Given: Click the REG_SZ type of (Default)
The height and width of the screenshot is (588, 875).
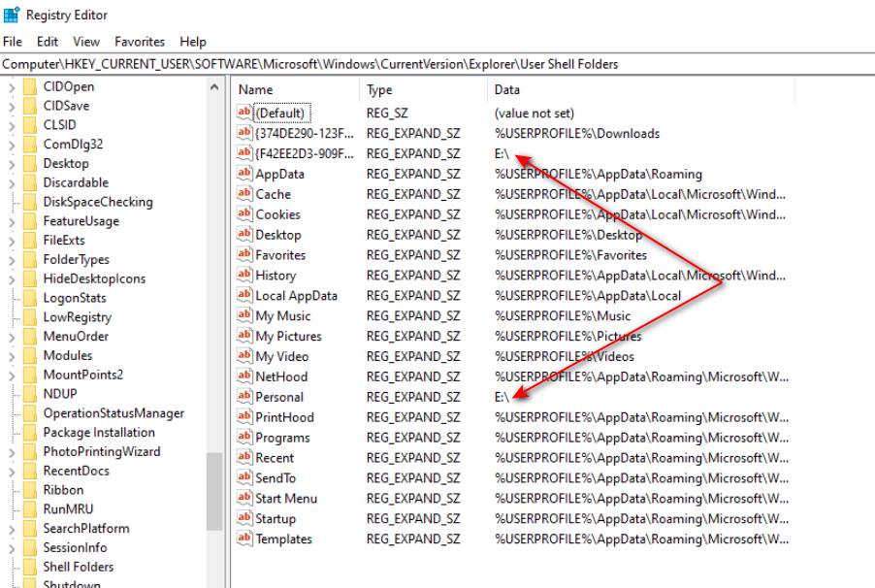Looking at the screenshot, I should tap(387, 114).
